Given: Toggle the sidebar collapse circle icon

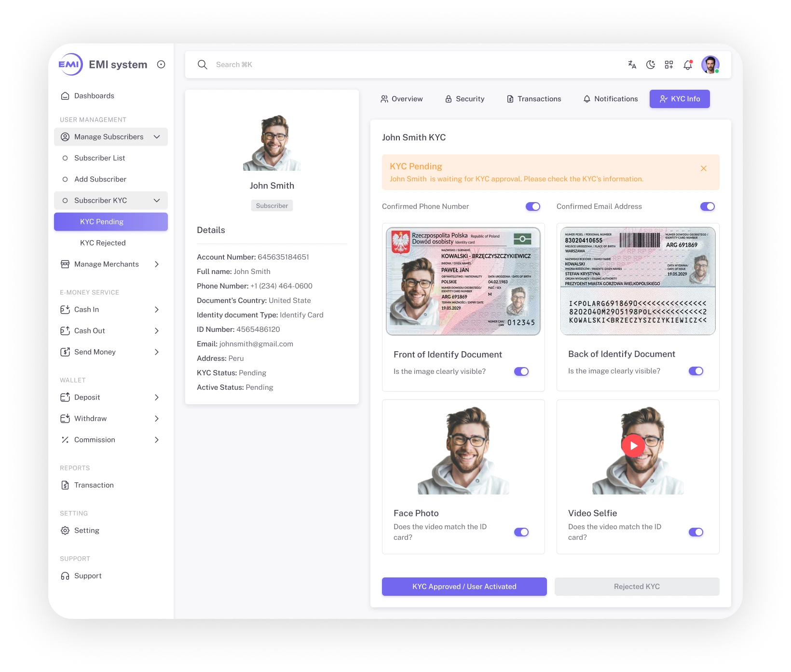Looking at the screenshot, I should click(161, 64).
